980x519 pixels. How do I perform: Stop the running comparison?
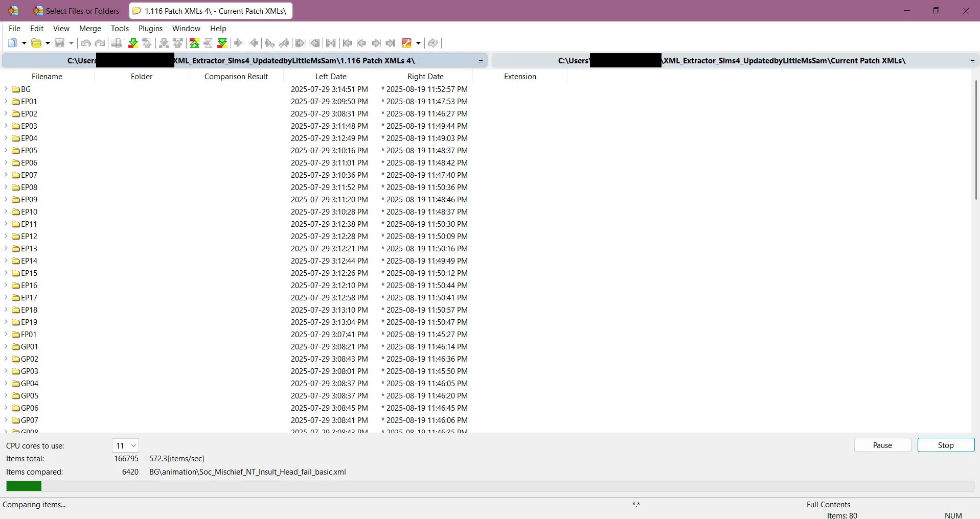[x=945, y=445]
